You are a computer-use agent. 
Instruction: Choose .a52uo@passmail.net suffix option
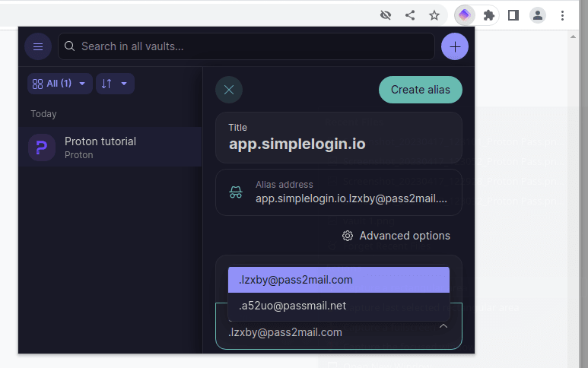[x=338, y=306]
